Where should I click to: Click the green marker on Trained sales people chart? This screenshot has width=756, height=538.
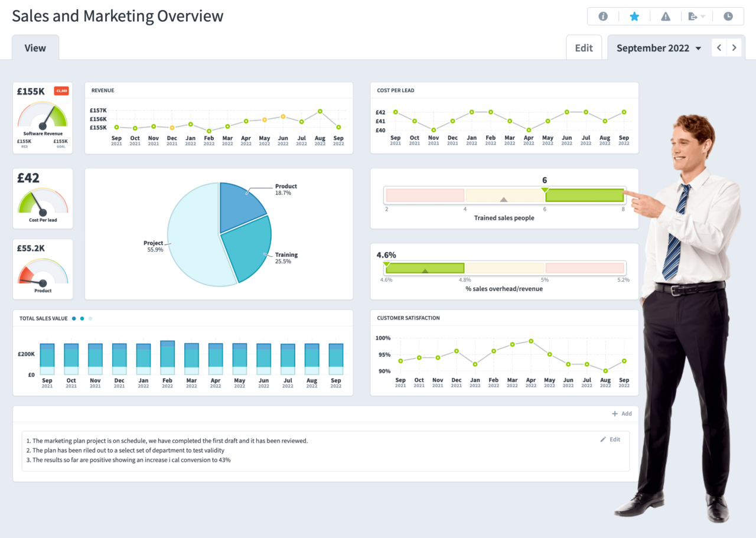545,189
